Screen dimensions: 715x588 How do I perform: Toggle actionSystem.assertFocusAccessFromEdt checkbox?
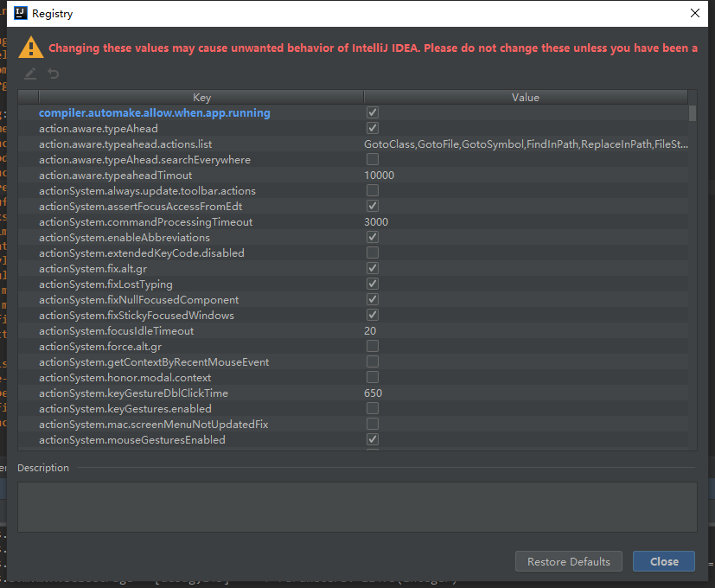[x=373, y=206]
